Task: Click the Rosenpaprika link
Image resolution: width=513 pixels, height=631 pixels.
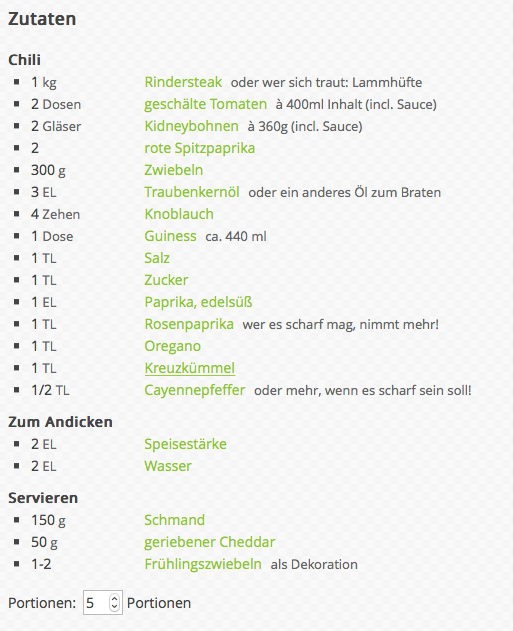Action: (189, 324)
